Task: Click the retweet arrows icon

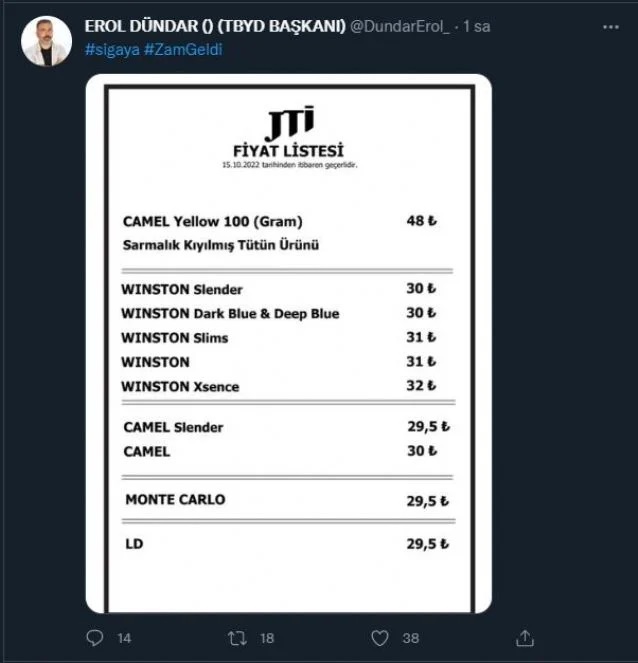Action: click(237, 638)
